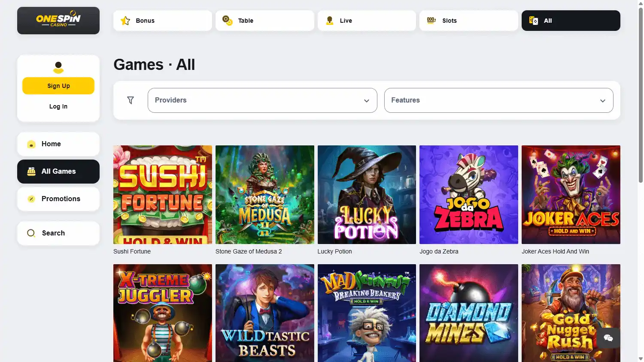Switch to the Live games tab
Screen dimensions: 644x362
pos(367,21)
